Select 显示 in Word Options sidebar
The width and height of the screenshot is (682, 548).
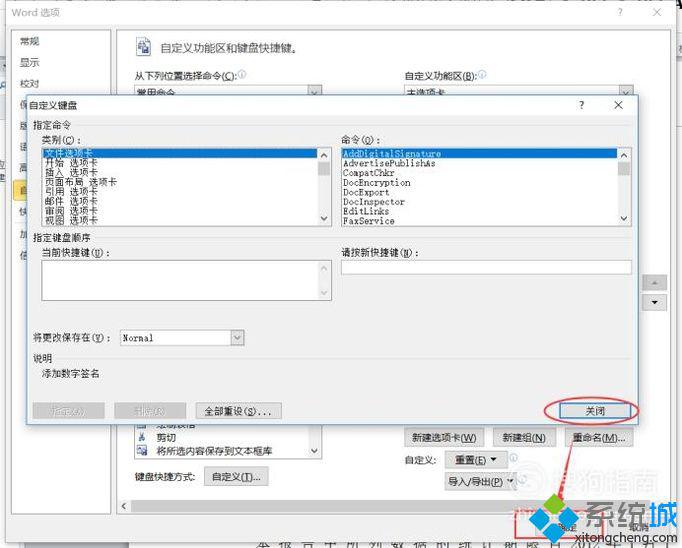30,63
